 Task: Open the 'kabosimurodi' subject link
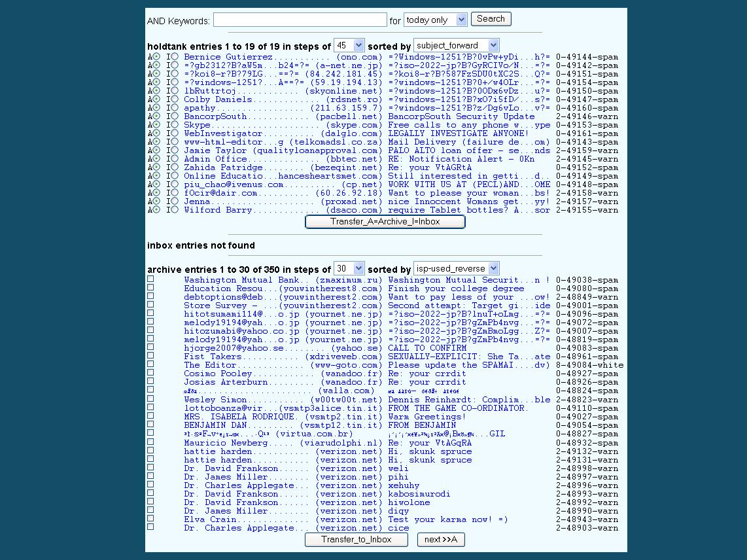tap(419, 494)
